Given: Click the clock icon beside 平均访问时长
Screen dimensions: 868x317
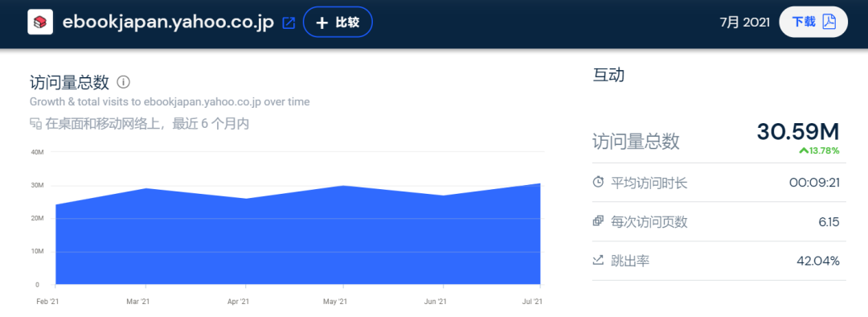Looking at the screenshot, I should click(x=598, y=182).
